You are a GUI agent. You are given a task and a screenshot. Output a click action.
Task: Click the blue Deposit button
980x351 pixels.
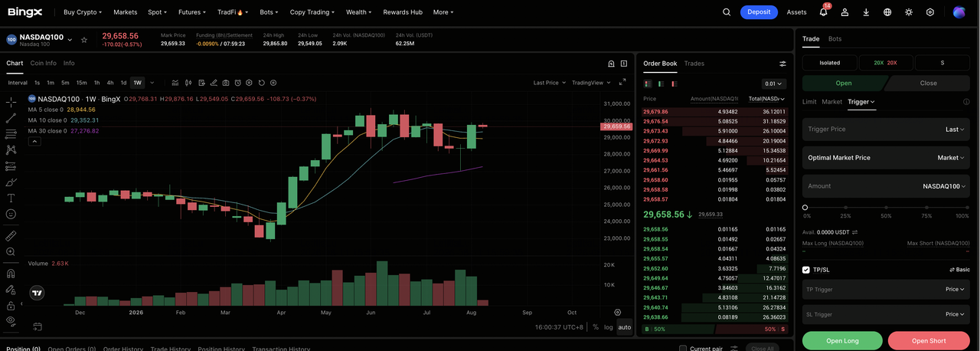759,12
